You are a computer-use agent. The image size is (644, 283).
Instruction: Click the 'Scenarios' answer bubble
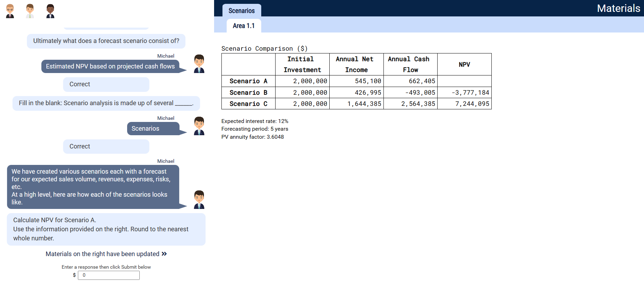point(153,129)
